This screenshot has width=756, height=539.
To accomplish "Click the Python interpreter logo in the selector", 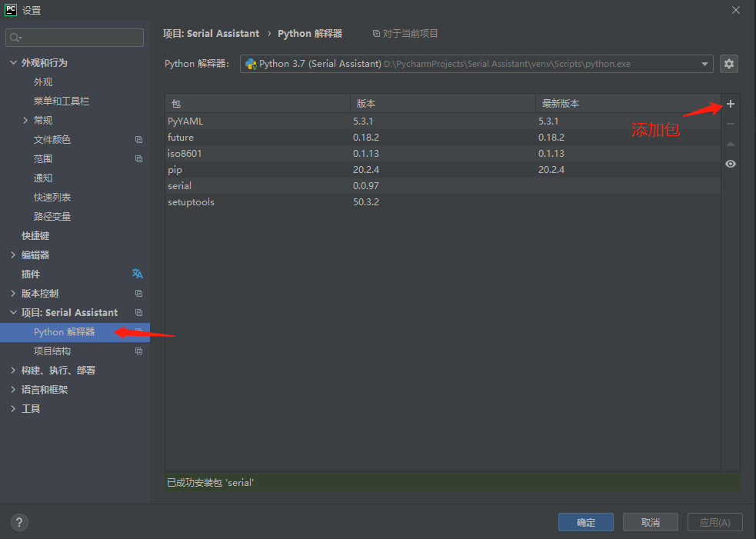I will click(x=250, y=64).
